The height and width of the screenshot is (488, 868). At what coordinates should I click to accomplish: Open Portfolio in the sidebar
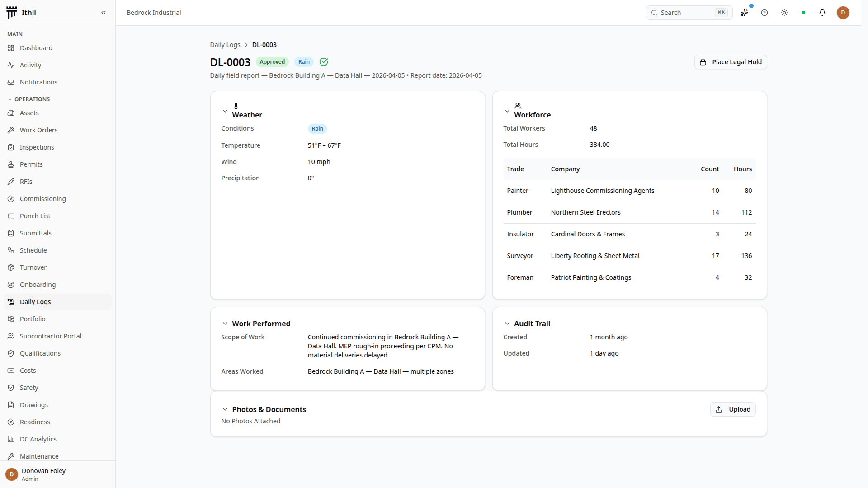tap(57, 319)
